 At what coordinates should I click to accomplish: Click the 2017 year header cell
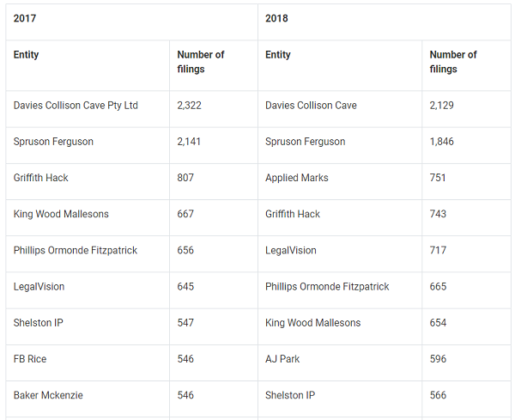(x=26, y=18)
